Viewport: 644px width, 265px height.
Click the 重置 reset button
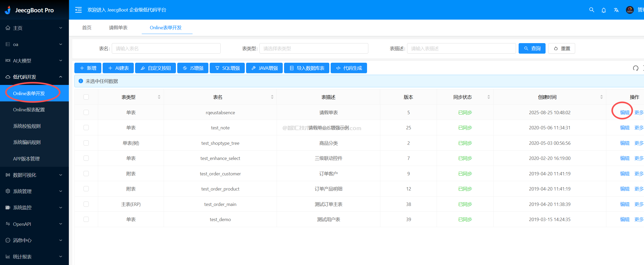pos(562,48)
